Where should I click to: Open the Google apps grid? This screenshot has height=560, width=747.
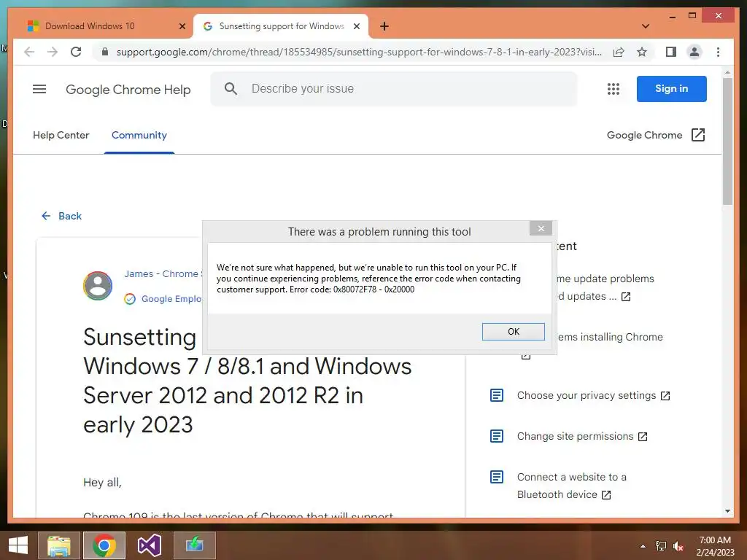click(x=613, y=89)
